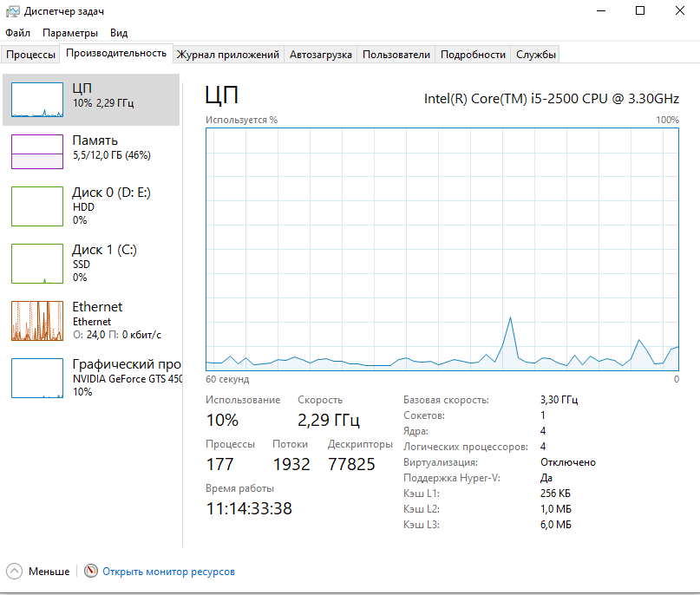Maximize the Task Manager window
This screenshot has height=595, width=700.
640,10
